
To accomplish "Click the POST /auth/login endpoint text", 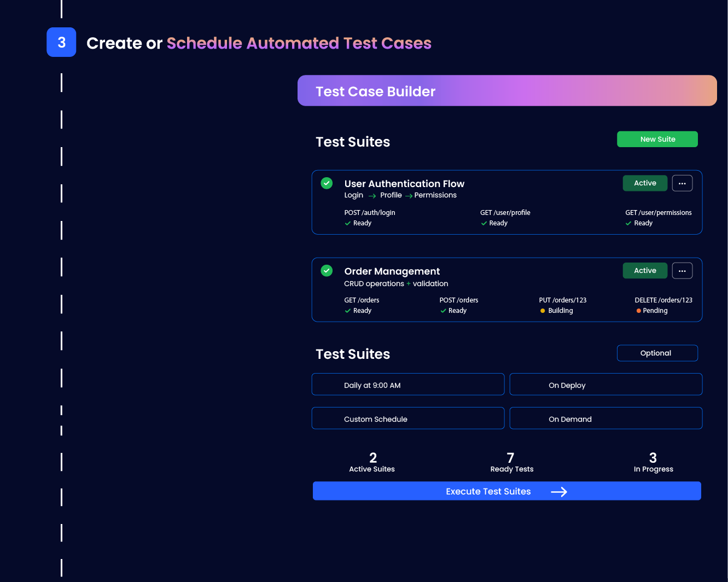I will tap(370, 213).
